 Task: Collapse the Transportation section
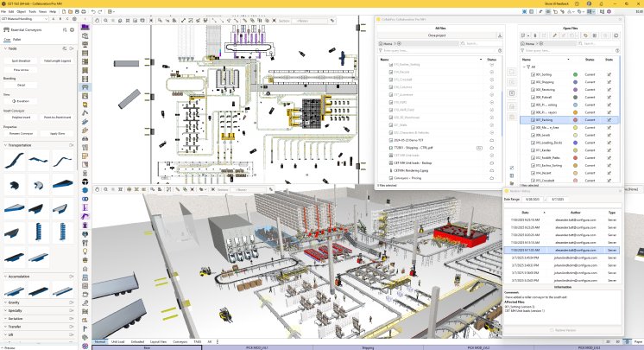pyautogui.click(x=4, y=146)
